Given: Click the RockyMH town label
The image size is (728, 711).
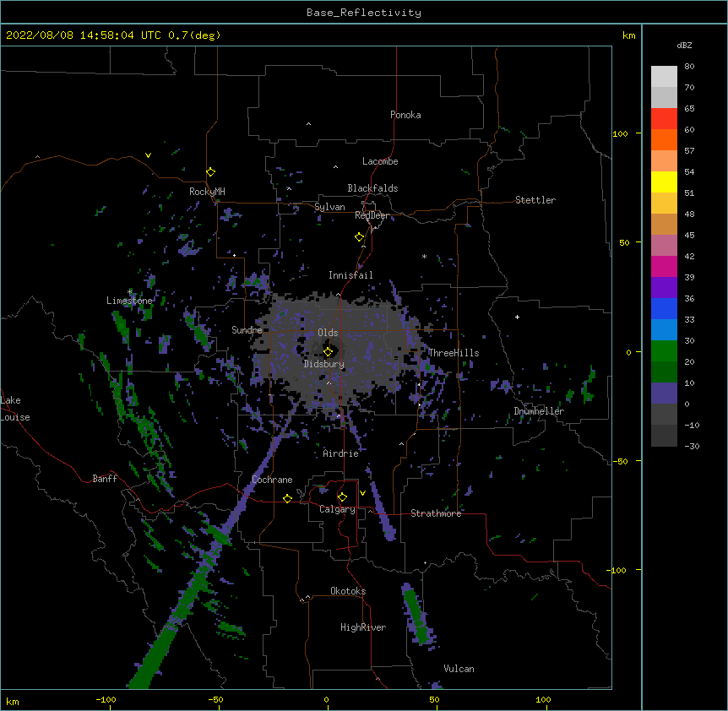Looking at the screenshot, I should coord(207,192).
